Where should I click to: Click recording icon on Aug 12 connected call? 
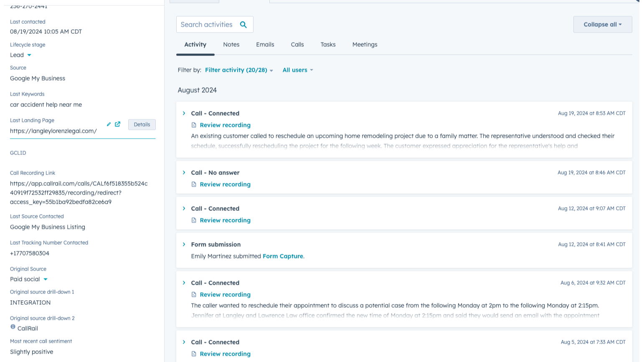(x=194, y=220)
